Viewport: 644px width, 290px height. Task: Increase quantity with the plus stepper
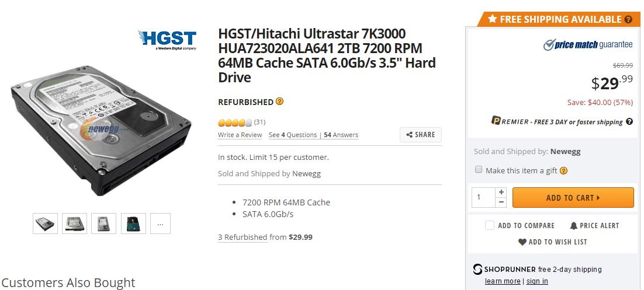point(501,192)
